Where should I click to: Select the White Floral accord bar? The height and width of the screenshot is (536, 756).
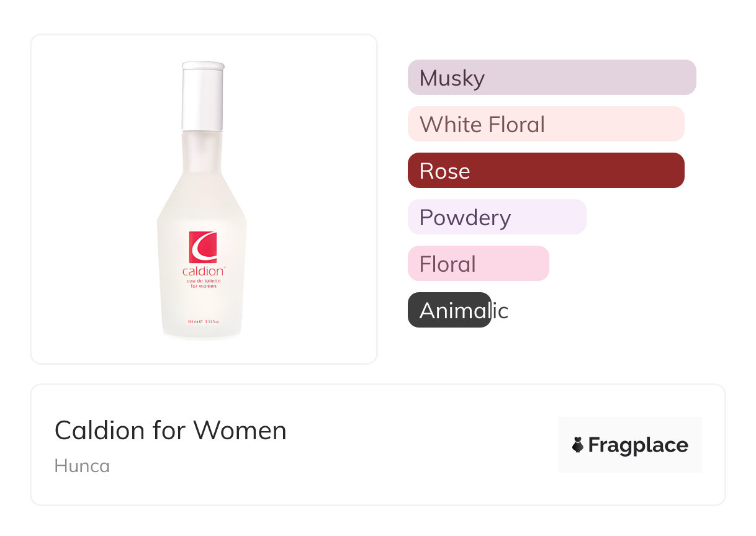coord(546,124)
